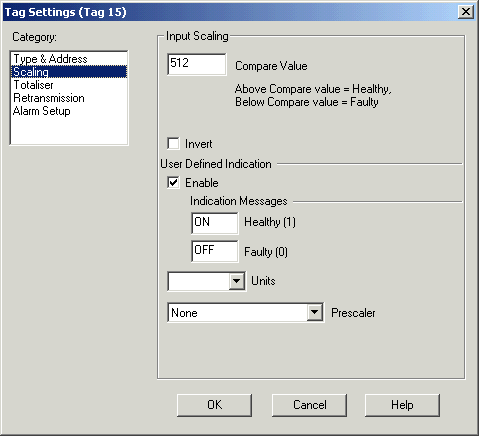Click the Compare Value field showing 512
The image size is (479, 436).
click(197, 64)
